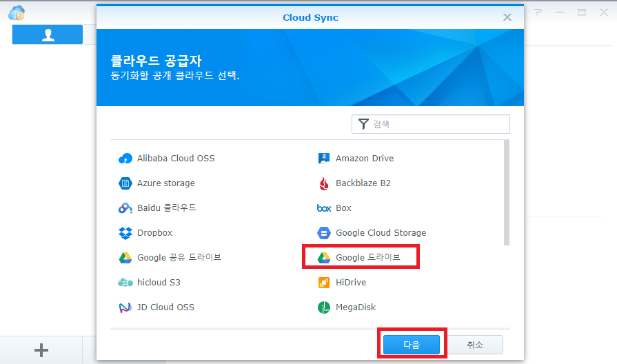Click the Cloud Sync app icon in the top-left corner
This screenshot has height=364, width=617.
click(x=17, y=12)
